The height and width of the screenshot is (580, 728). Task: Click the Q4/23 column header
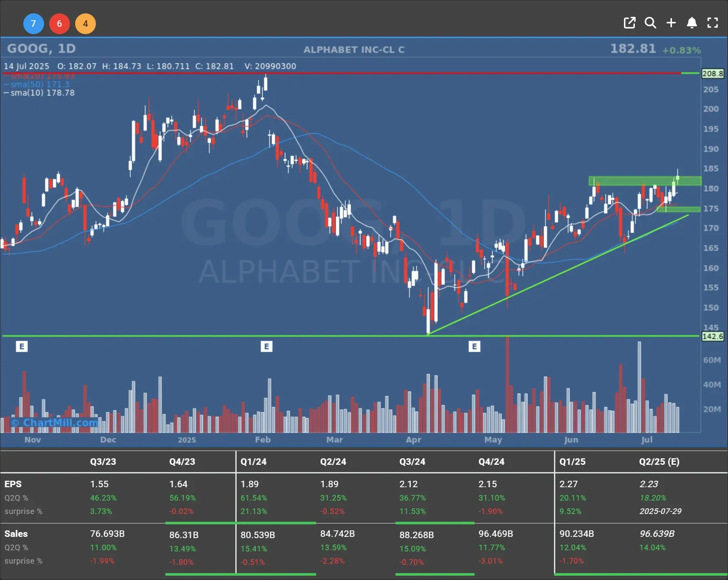182,461
